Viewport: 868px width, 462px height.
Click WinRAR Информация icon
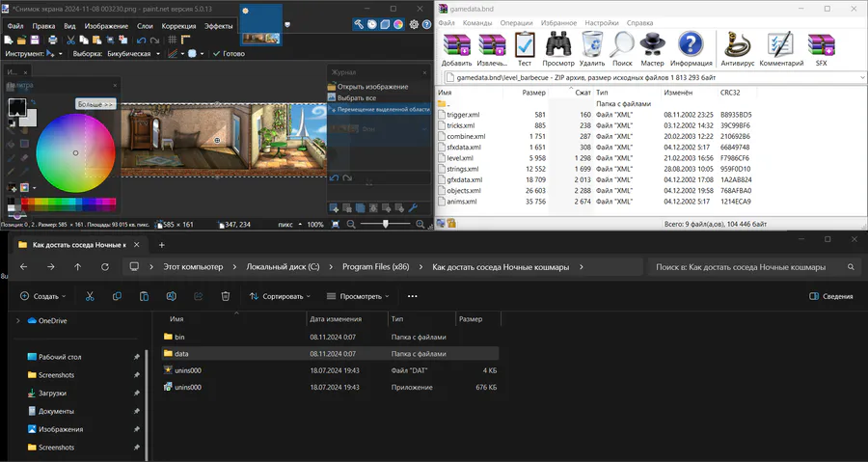691,49
